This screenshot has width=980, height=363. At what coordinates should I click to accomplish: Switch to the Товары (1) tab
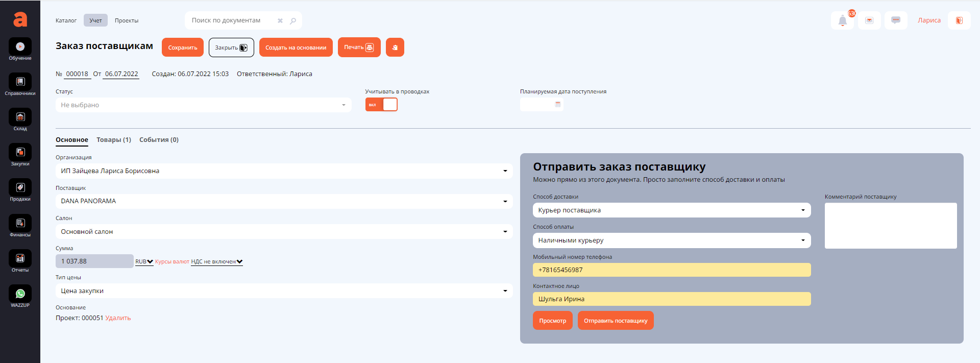[x=114, y=140]
